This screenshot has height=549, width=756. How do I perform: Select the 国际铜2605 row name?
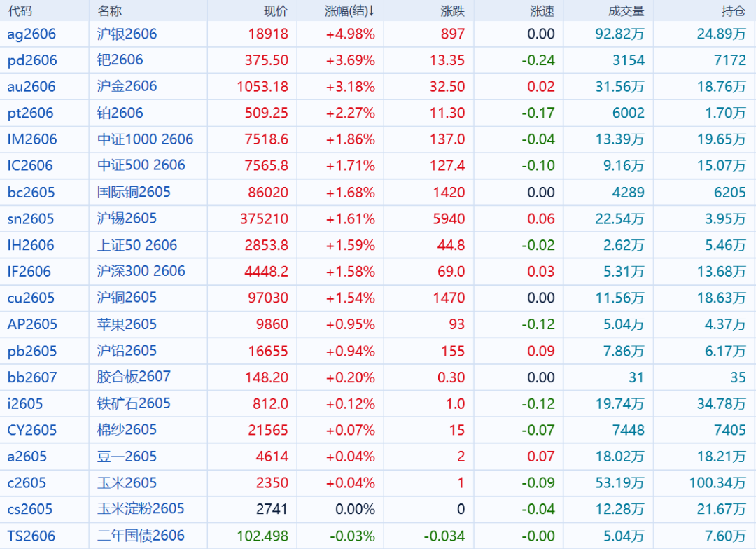[134, 192]
